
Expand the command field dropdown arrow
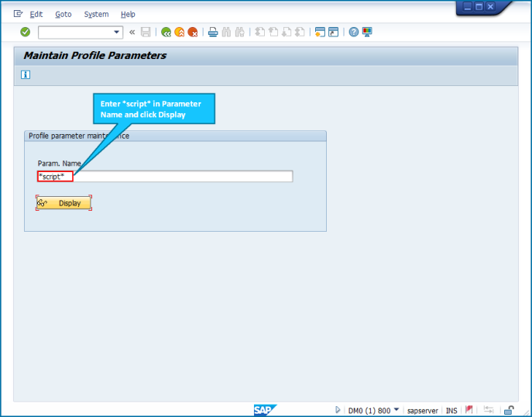pos(116,33)
